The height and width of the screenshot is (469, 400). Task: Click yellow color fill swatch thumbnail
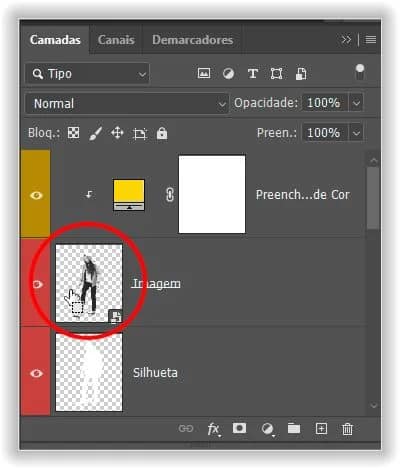click(129, 195)
